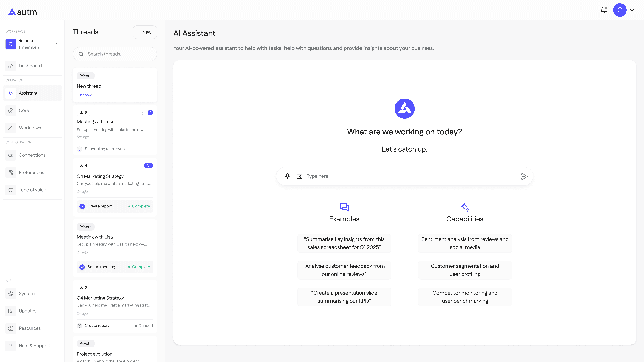Click the Scheduling team sync spinner
644x362 pixels.
click(79, 149)
